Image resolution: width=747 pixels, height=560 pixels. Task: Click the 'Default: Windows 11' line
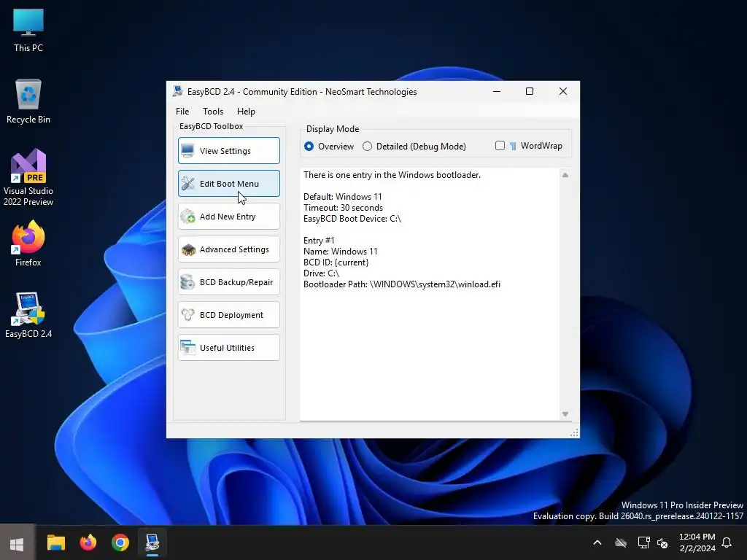tap(343, 197)
